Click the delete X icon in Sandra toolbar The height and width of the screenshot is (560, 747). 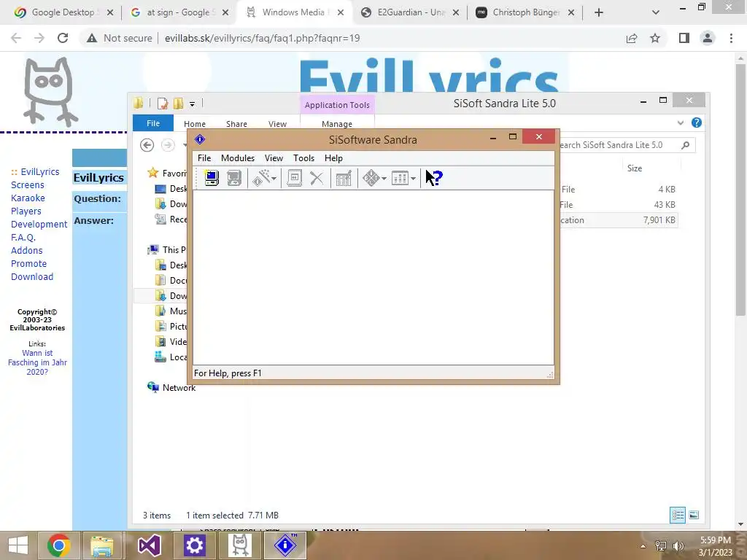[x=317, y=178]
